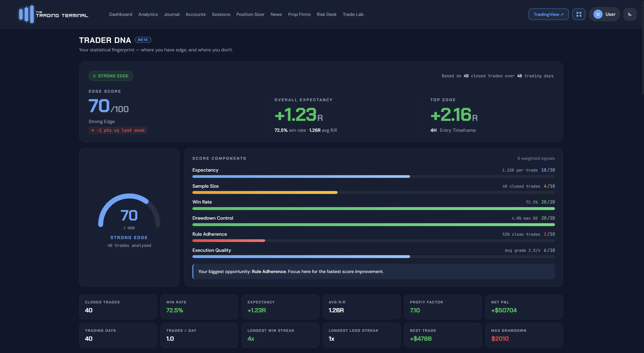Viewport: 644px width, 353px height.
Task: Click the Avg R:R 1.26R card
Action: click(x=361, y=307)
